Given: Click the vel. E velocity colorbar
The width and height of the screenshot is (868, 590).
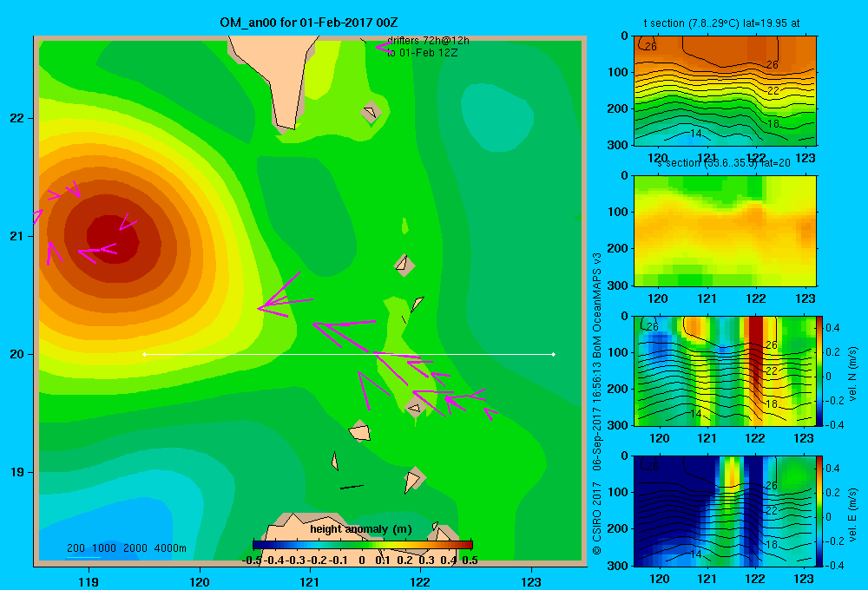Looking at the screenshot, I should pyautogui.click(x=819, y=511).
